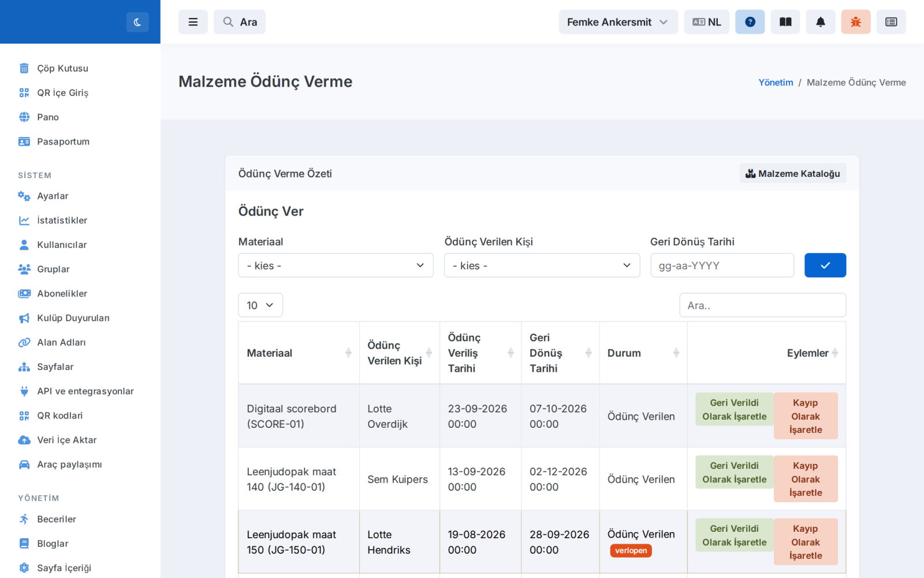This screenshot has width=924, height=578.
Task: Mark Digitaal scorebord as Geri Verildi
Action: click(x=734, y=409)
